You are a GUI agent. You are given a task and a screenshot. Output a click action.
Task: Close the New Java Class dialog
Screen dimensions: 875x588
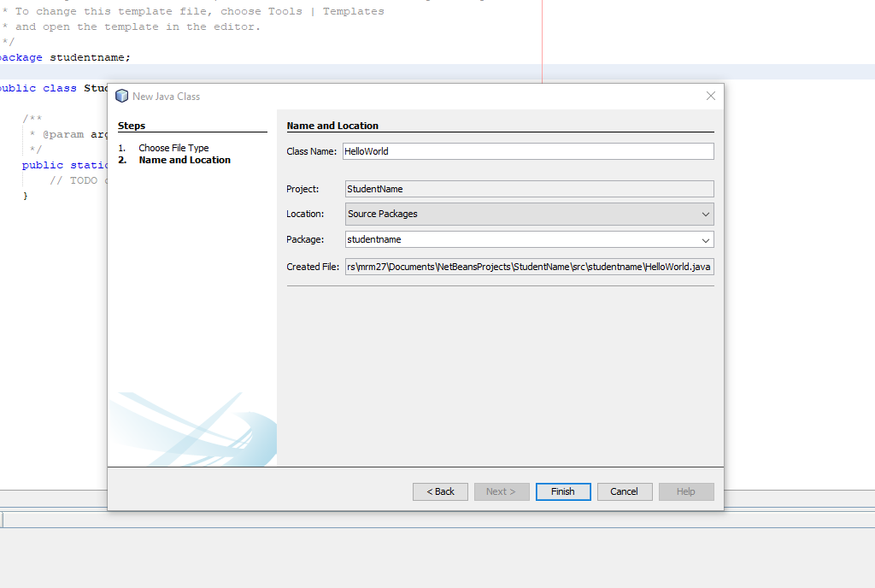(710, 96)
